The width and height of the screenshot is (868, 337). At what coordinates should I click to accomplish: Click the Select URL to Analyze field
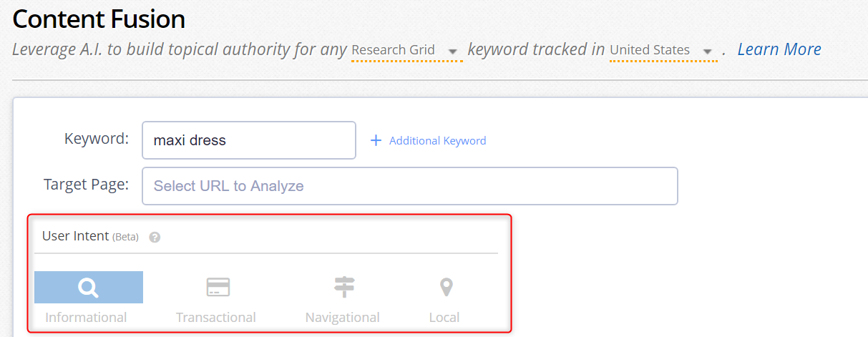click(410, 186)
